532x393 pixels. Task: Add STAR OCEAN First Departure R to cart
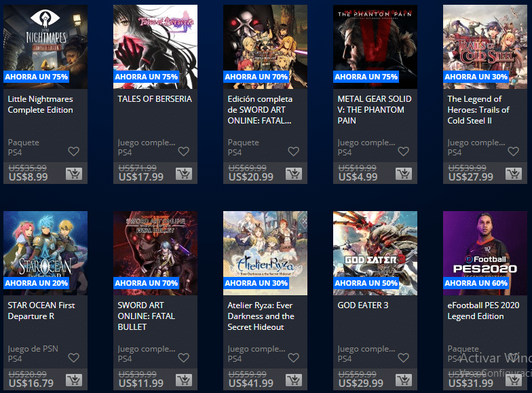coord(74,380)
